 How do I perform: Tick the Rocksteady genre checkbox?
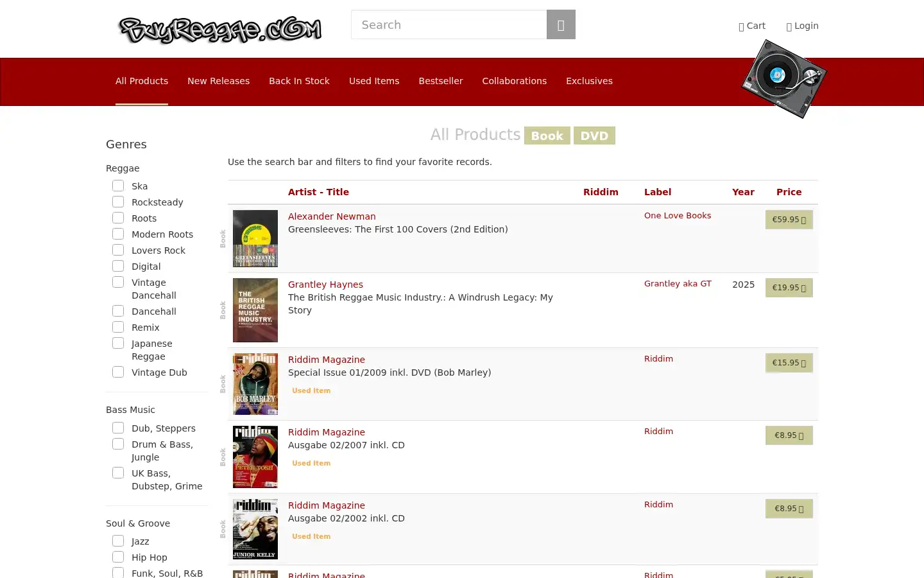[118, 202]
